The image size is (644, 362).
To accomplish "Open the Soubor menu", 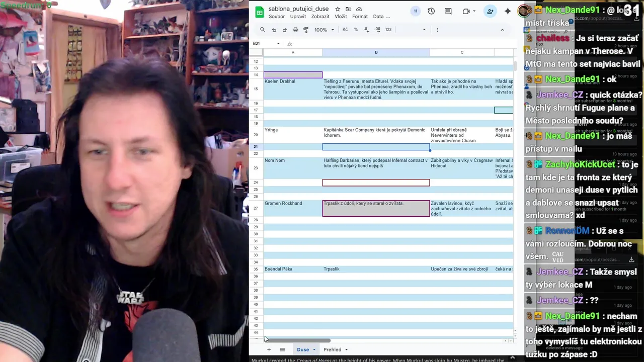I will point(277,17).
